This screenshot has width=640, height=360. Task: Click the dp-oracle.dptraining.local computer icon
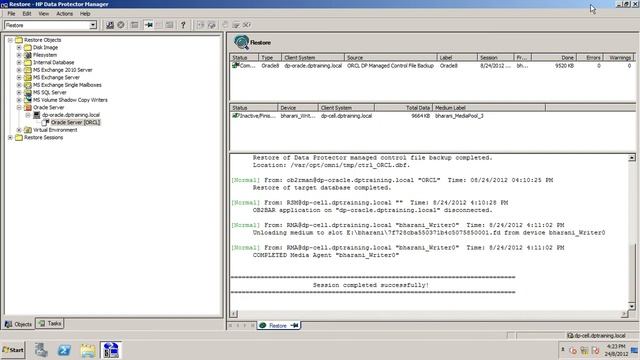(x=37, y=115)
